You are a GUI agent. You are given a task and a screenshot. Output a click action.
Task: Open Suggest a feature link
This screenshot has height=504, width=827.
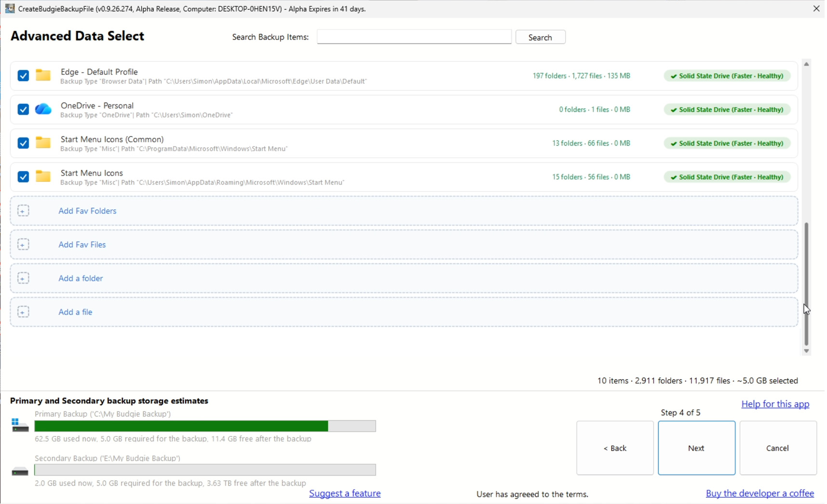[x=345, y=493]
